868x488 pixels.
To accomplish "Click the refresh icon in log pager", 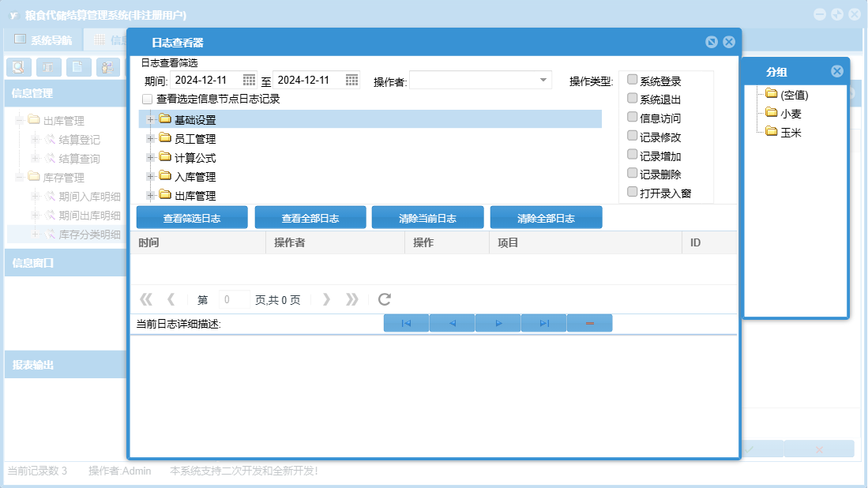I will coord(385,299).
